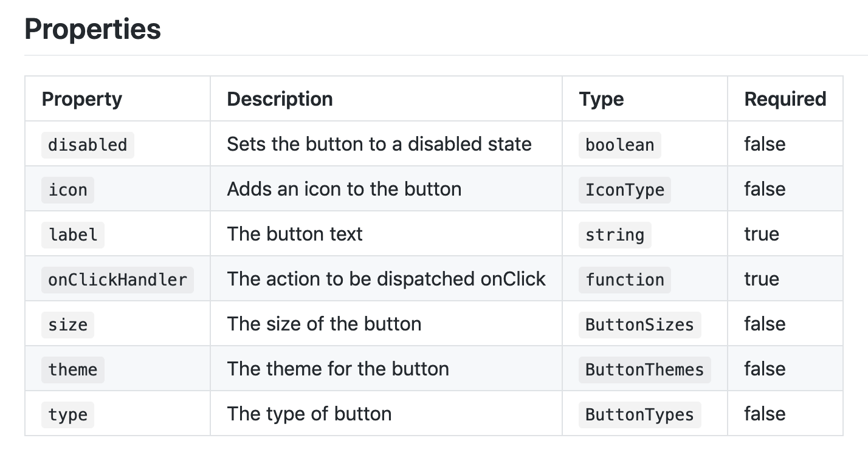The image size is (868, 469).
Task: Click the boolean type tag
Action: 619,145
